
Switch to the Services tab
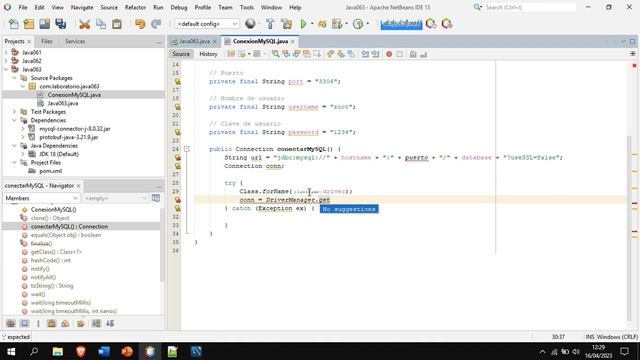(75, 41)
